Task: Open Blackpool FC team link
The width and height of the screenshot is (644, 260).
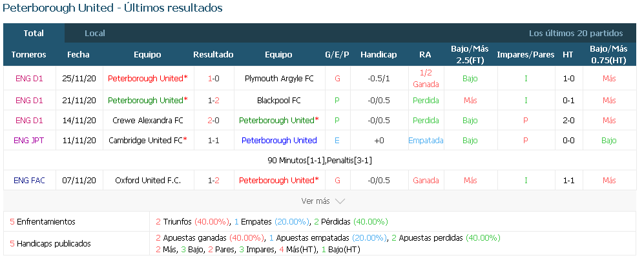Action: point(279,100)
